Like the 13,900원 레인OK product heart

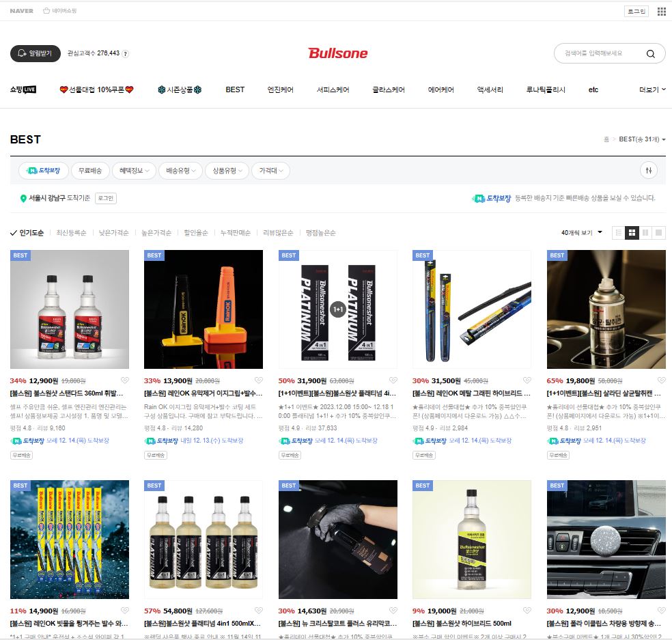[x=258, y=380]
